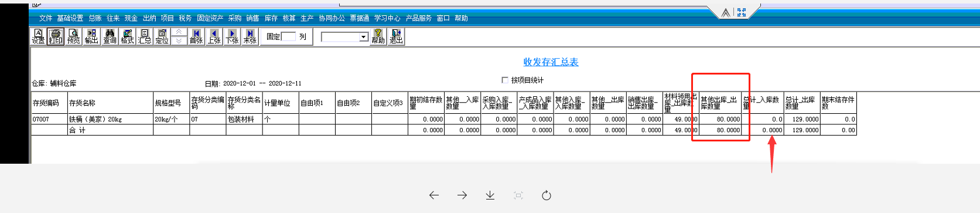Go to 首张 (first record) icon
980x213 pixels.
pyautogui.click(x=196, y=36)
